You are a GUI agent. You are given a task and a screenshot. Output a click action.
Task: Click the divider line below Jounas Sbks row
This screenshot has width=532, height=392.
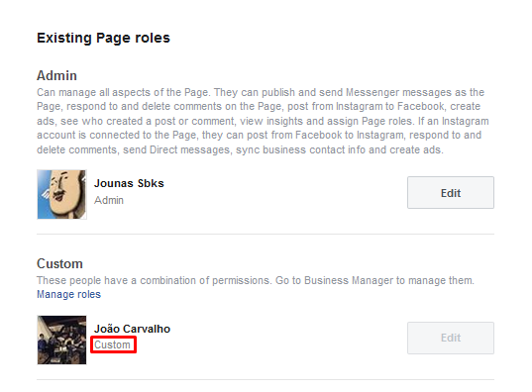pyautogui.click(x=266, y=234)
